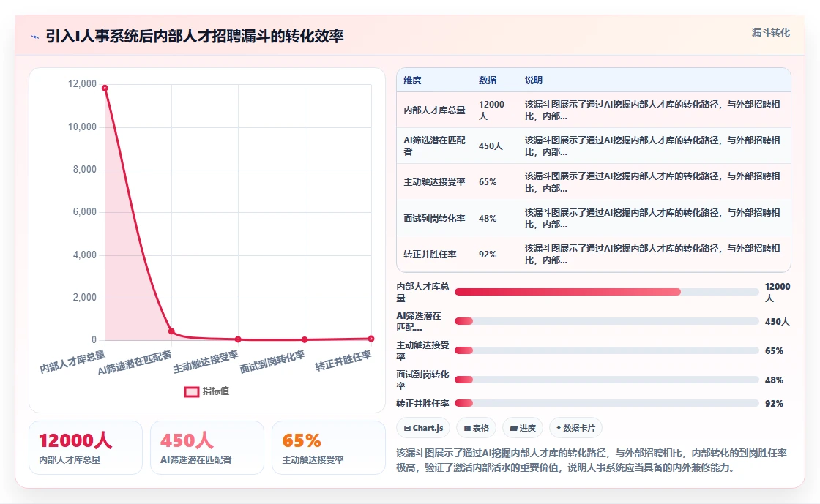Click table value 65%
This screenshot has width=820, height=504.
(488, 182)
